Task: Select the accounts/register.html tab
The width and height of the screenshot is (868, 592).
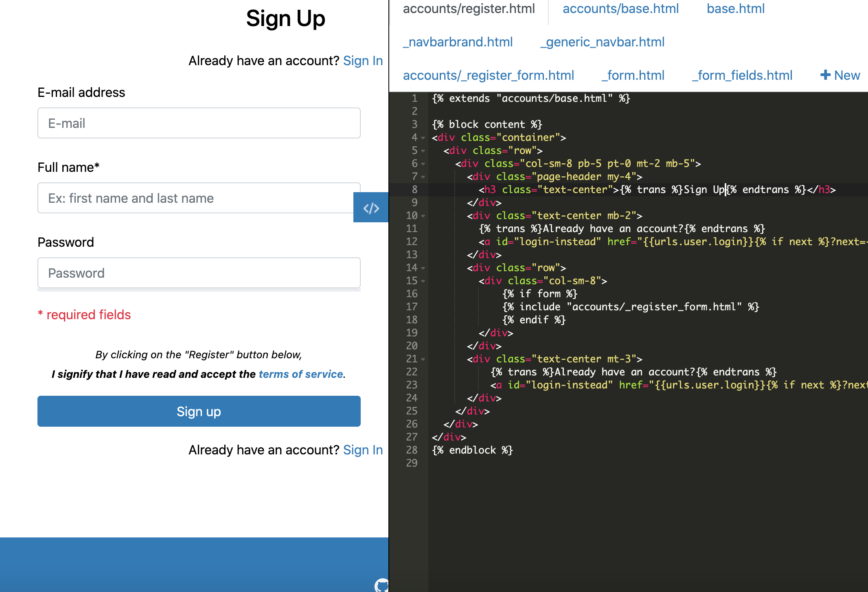Action: 469,9
